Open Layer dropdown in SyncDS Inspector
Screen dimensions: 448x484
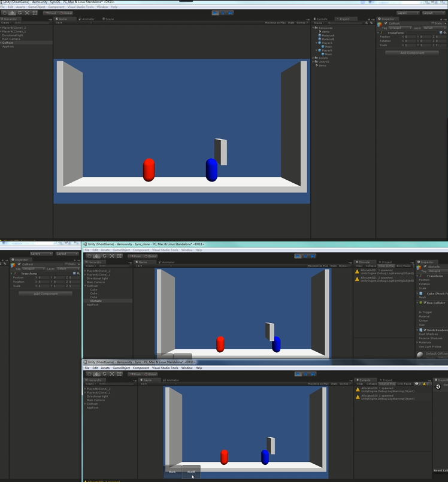(x=434, y=28)
